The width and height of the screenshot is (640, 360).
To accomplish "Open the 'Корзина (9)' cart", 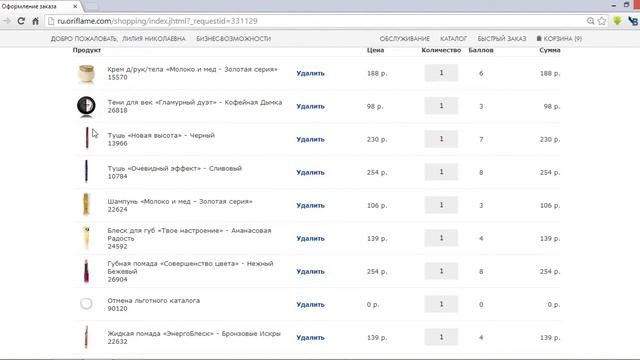I will click(559, 39).
